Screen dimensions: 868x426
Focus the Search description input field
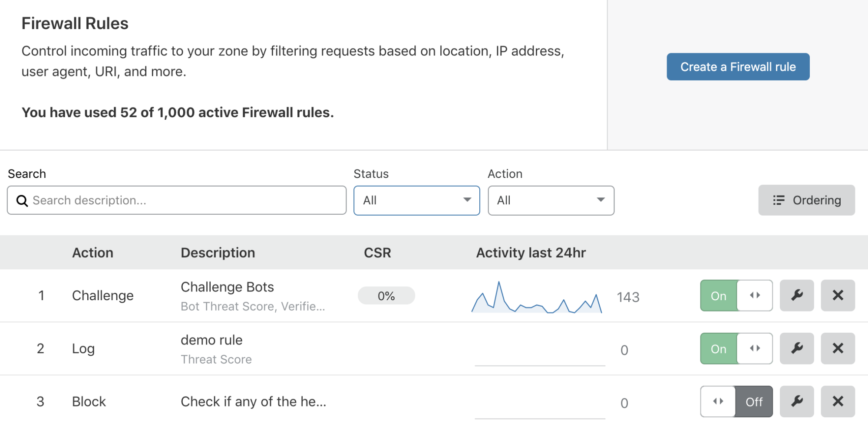(177, 200)
